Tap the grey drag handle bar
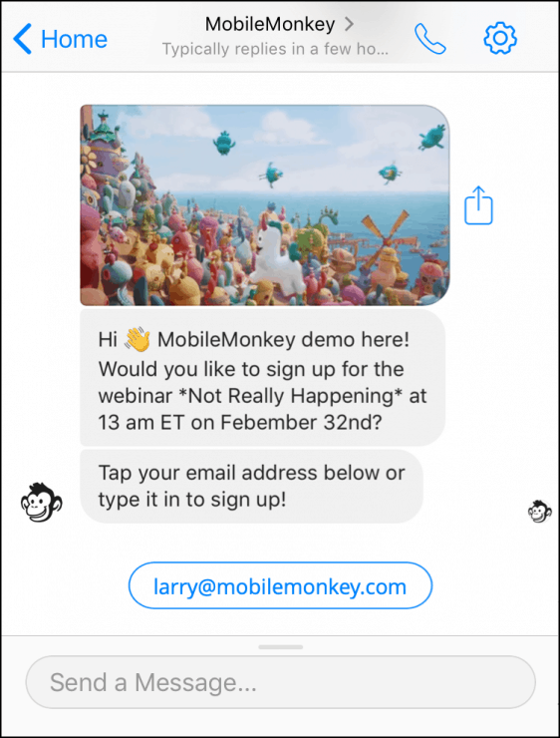The height and width of the screenshot is (738, 560). 281,647
